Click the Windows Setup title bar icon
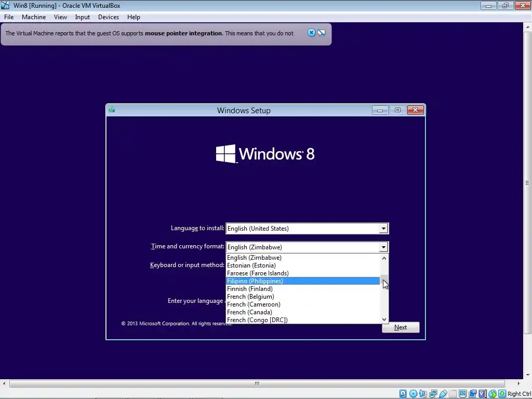The height and width of the screenshot is (399, 532). click(x=112, y=110)
